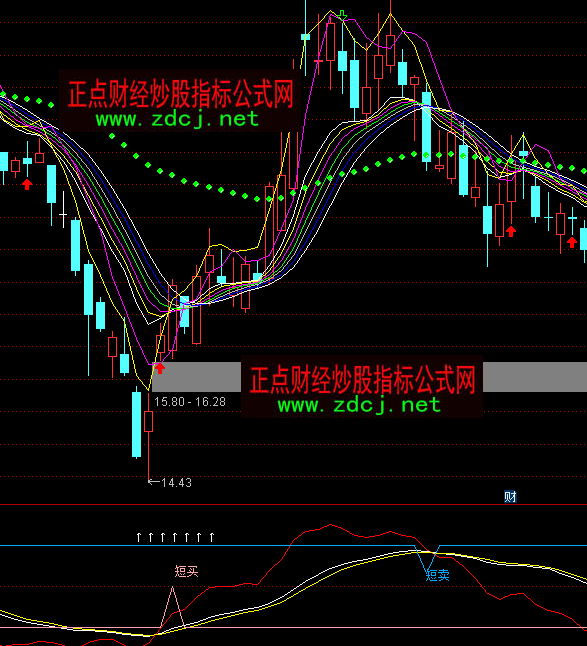Select the last red up arrow at the right edge

(x=572, y=242)
